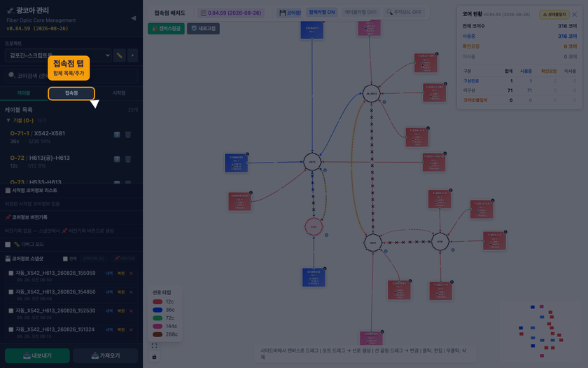Select the 144c color swatch in legend
Image resolution: width=588 pixels, height=368 pixels.
coord(157,327)
